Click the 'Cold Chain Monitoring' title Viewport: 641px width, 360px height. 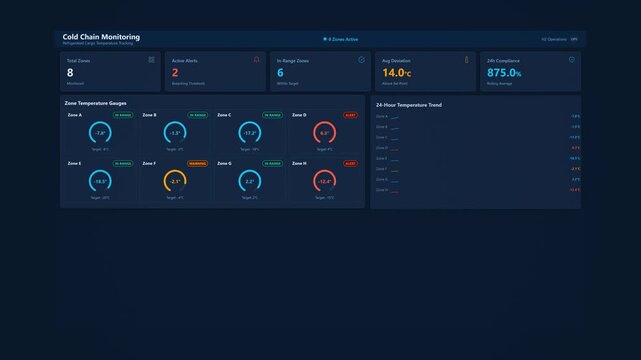[101, 37]
